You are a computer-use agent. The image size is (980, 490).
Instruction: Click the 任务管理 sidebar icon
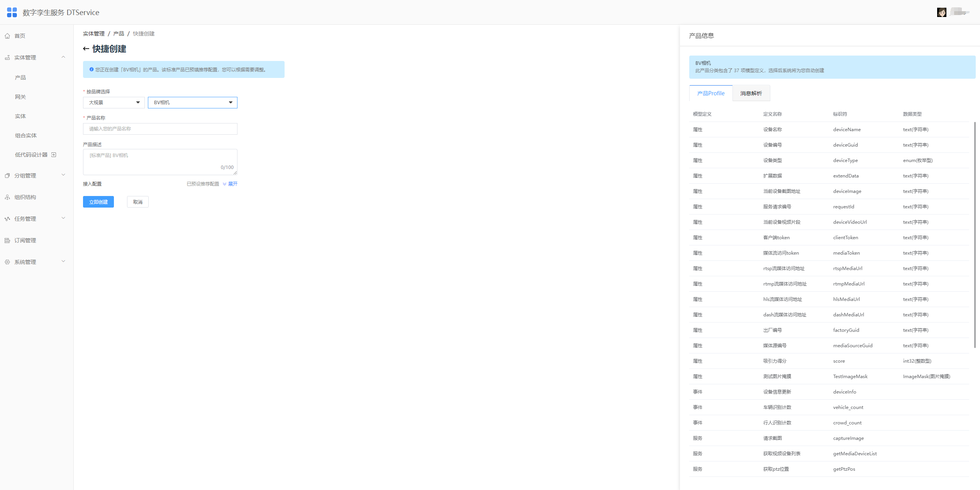tap(7, 219)
